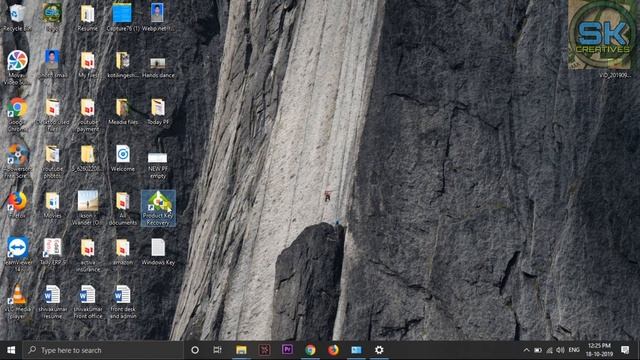Open front desk and admin document

tap(122, 301)
